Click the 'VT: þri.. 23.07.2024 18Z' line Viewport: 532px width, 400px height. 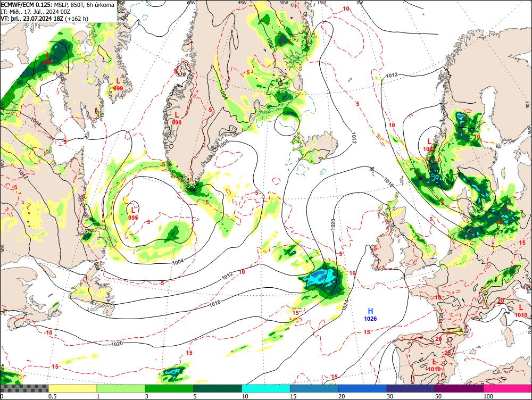[45, 18]
